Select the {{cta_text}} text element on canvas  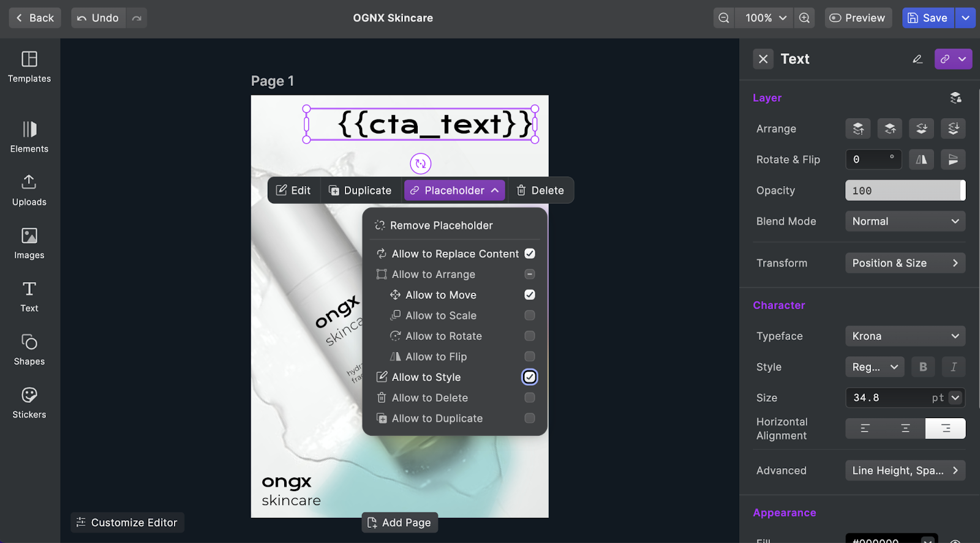coord(421,124)
